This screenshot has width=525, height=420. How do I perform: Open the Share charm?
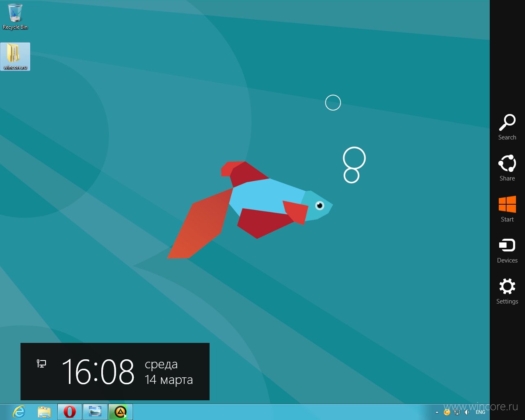click(x=507, y=168)
